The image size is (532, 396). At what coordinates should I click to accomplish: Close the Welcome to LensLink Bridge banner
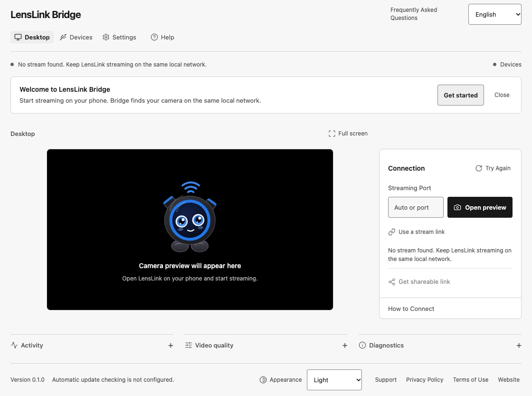pyautogui.click(x=502, y=95)
